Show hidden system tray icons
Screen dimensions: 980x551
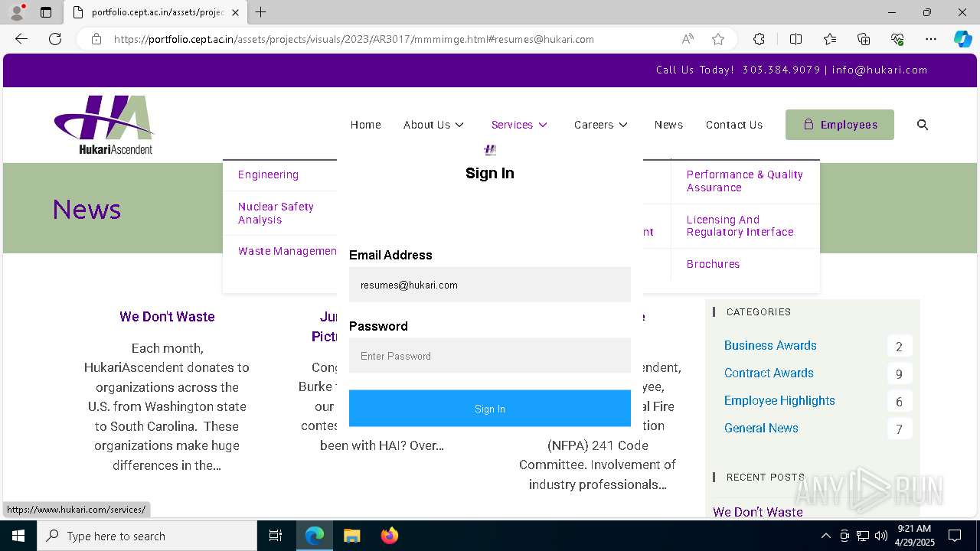click(825, 536)
